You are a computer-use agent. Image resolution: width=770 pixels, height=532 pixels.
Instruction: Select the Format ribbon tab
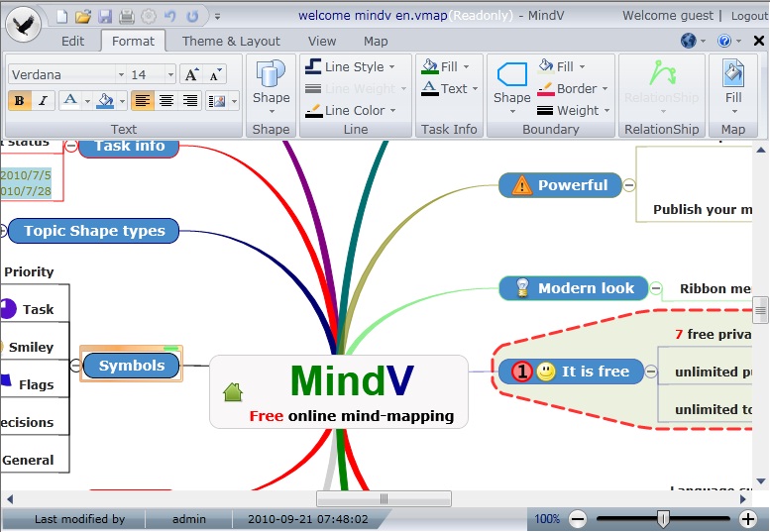point(133,42)
